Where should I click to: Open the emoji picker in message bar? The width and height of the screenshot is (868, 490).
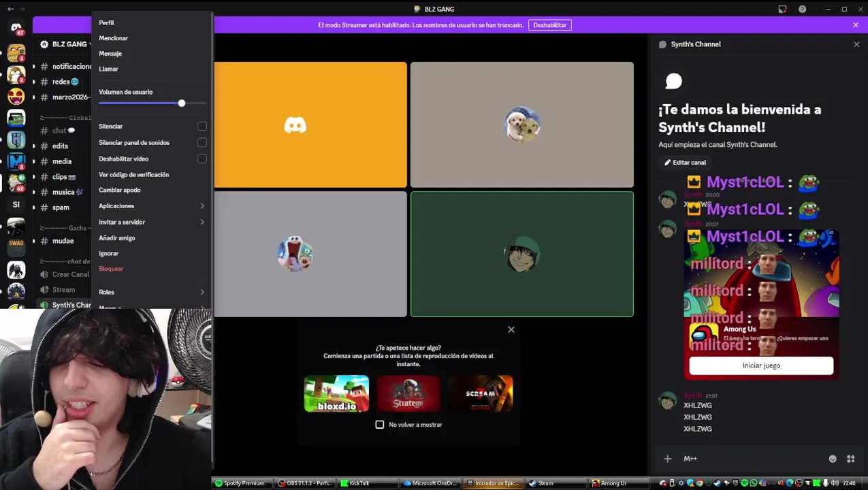(833, 459)
